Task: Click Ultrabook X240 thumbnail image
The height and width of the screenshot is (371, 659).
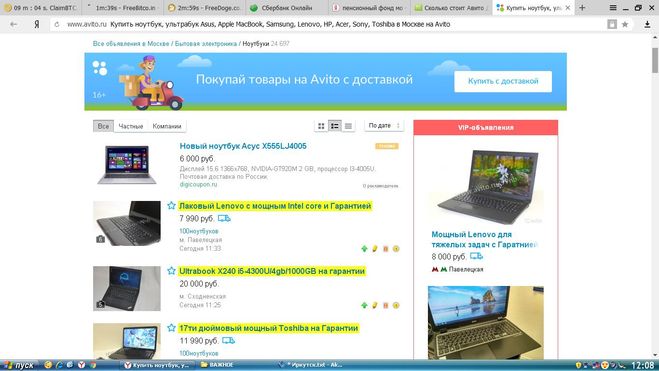Action: tap(127, 288)
